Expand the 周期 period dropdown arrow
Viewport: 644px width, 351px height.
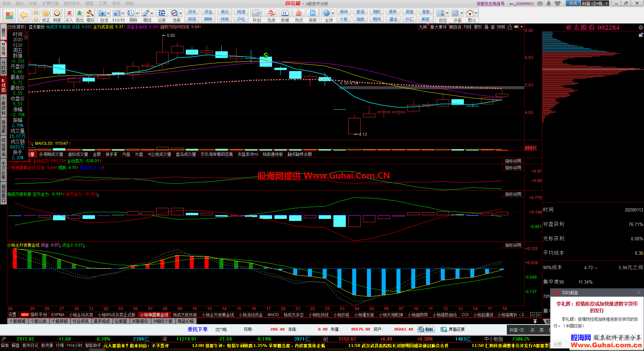pos(138,13)
